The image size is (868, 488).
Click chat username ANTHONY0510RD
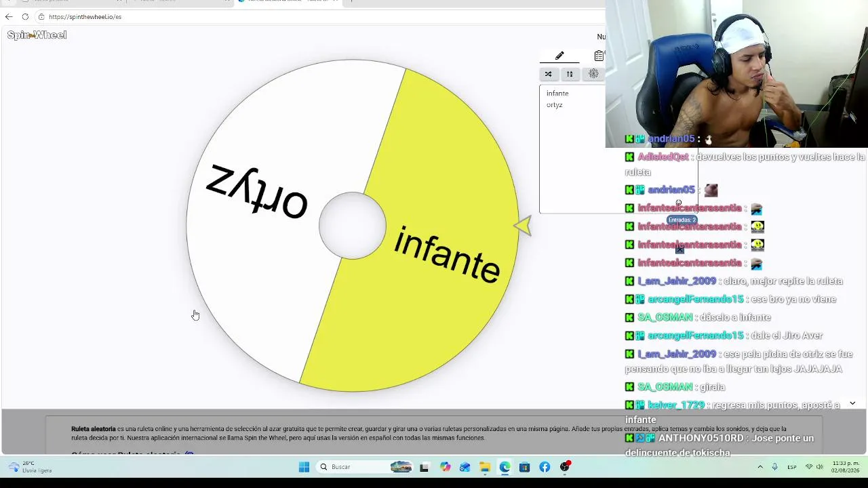coord(701,439)
